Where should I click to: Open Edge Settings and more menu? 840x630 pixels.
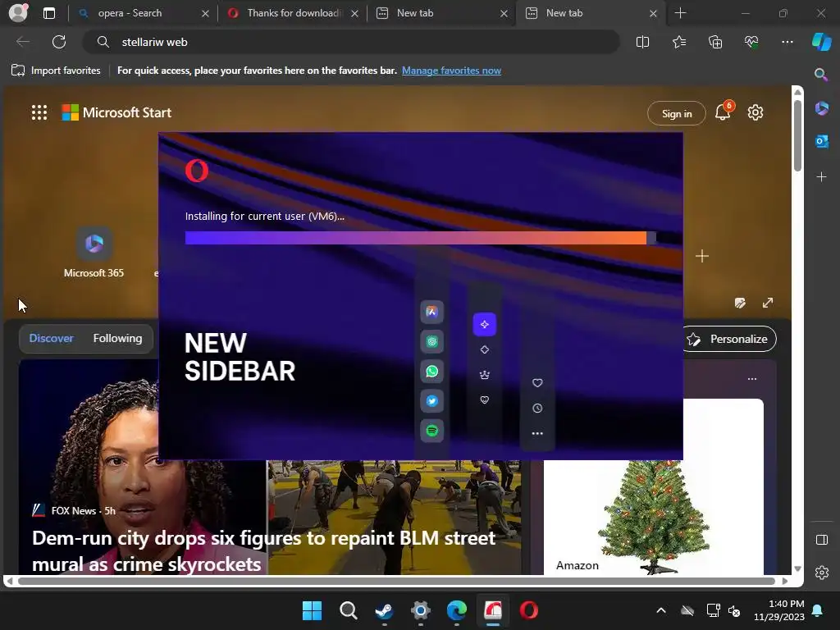(787, 42)
